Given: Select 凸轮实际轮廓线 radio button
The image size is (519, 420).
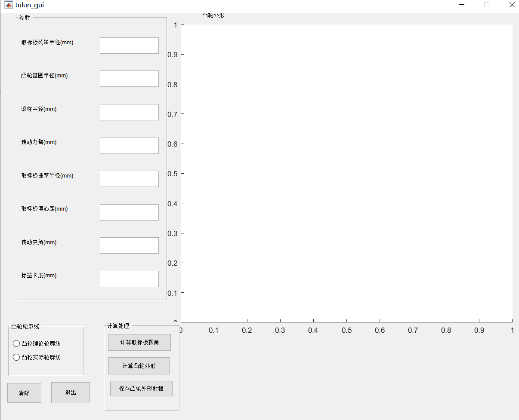Looking at the screenshot, I should (x=16, y=357).
